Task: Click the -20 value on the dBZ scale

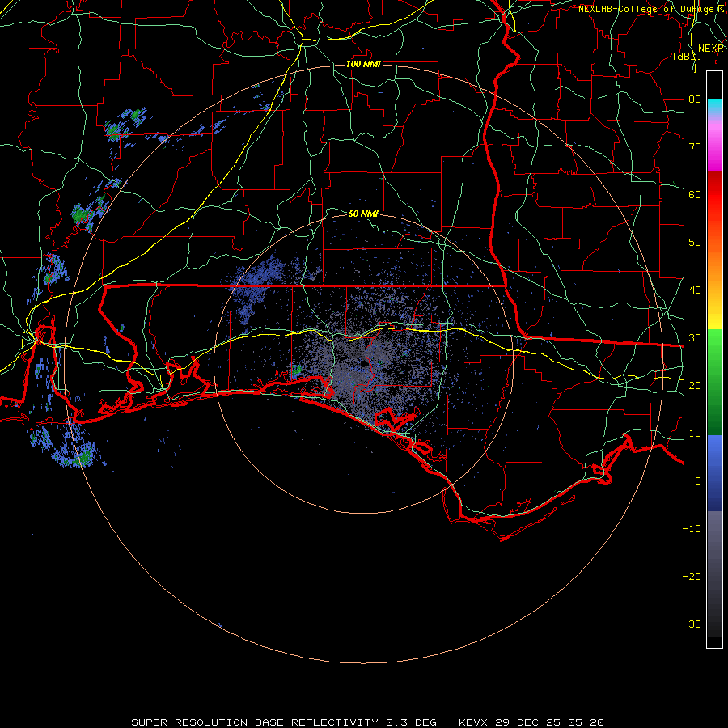Action: pyautogui.click(x=692, y=577)
